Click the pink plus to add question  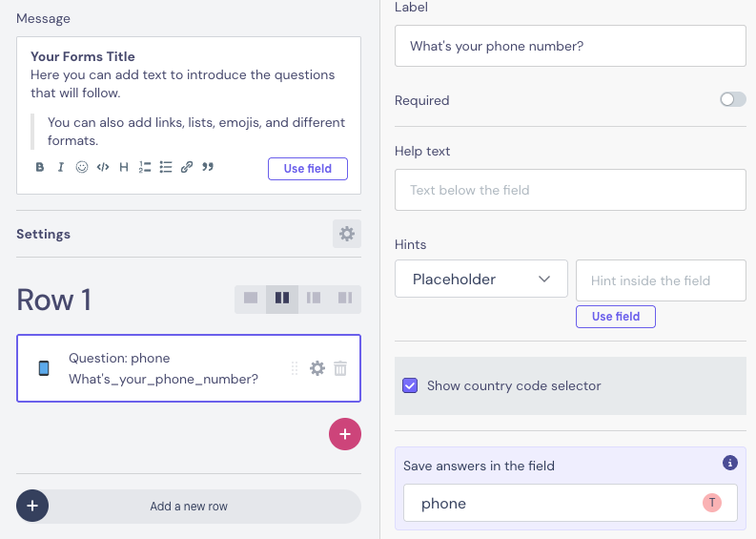[345, 434]
